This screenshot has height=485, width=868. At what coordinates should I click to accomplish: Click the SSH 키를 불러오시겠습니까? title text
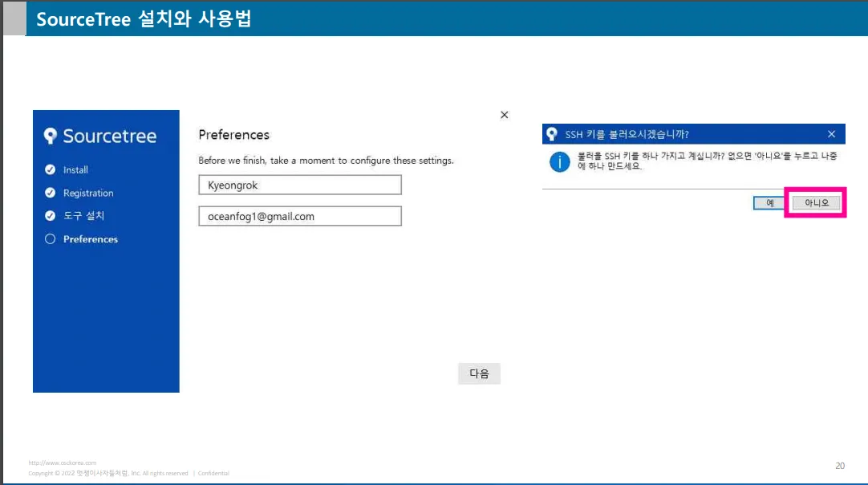click(627, 134)
